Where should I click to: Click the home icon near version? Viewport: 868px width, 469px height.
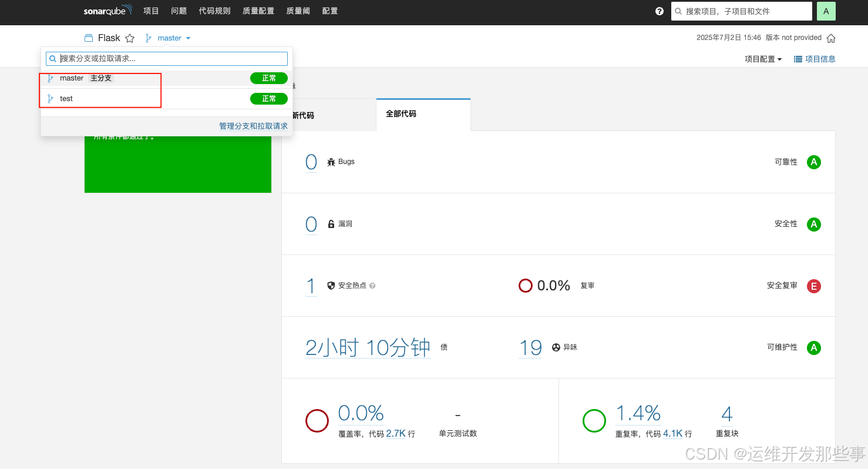[830, 38]
